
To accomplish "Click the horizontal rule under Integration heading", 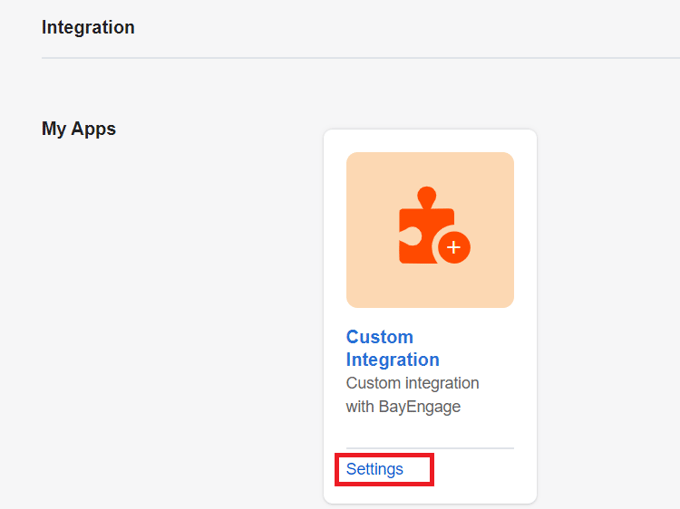I will [x=361, y=58].
